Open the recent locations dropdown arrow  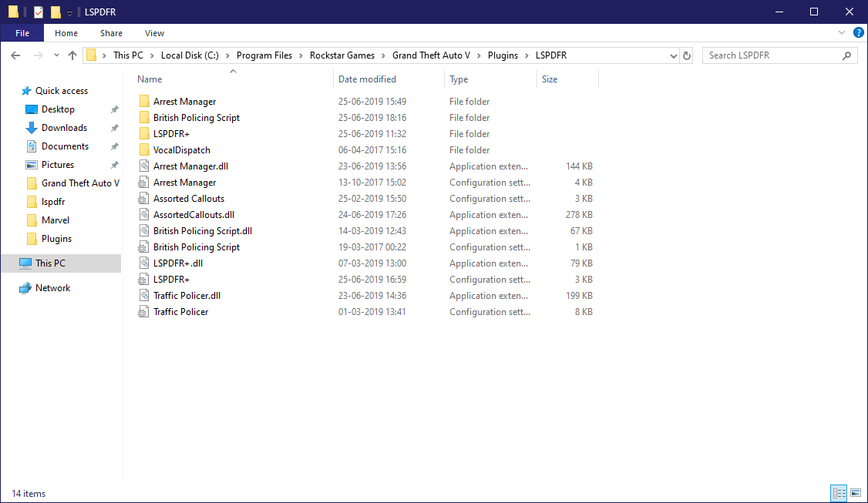[56, 55]
